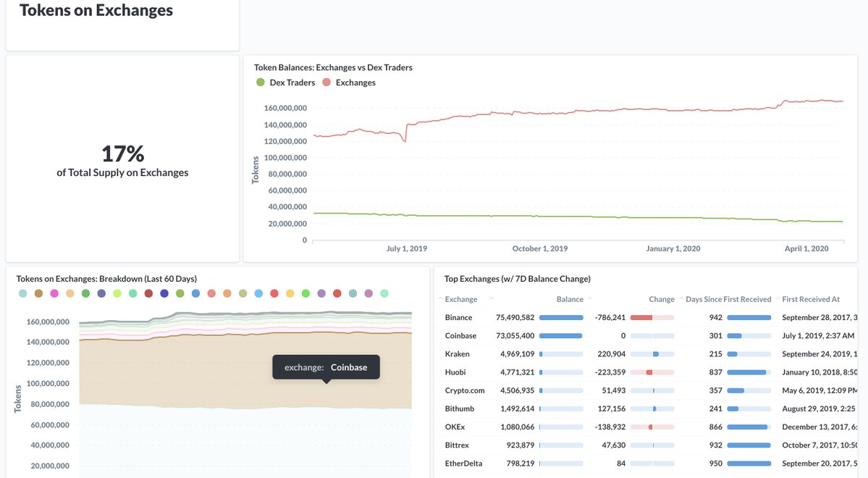Click the Tokens on Exchanges dashboard heading
The width and height of the screenshot is (868, 478).
(x=96, y=10)
